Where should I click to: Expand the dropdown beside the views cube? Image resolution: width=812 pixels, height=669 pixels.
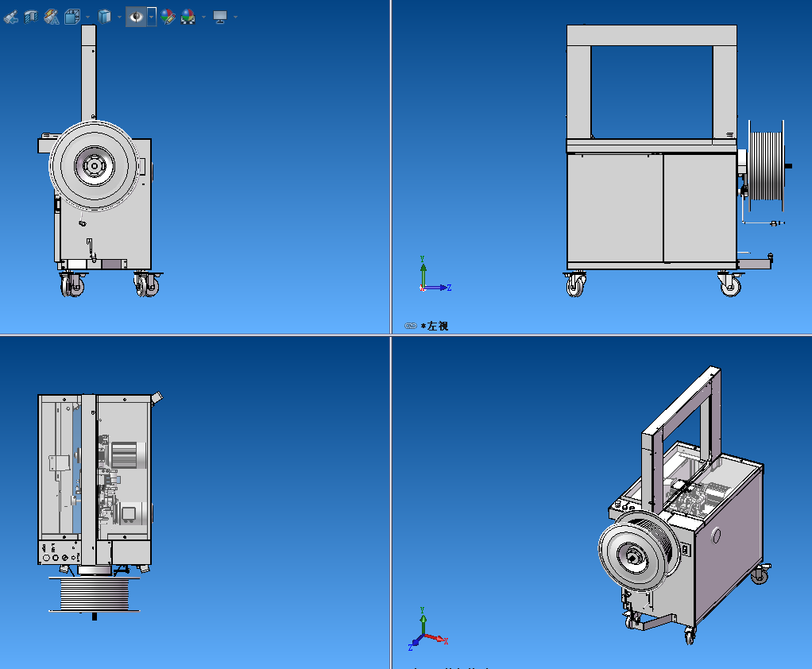pos(87,17)
